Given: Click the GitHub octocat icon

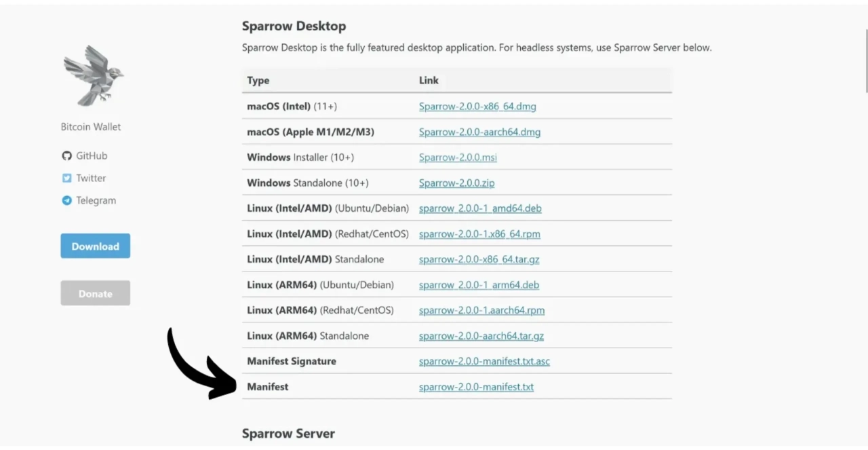Looking at the screenshot, I should click(66, 156).
